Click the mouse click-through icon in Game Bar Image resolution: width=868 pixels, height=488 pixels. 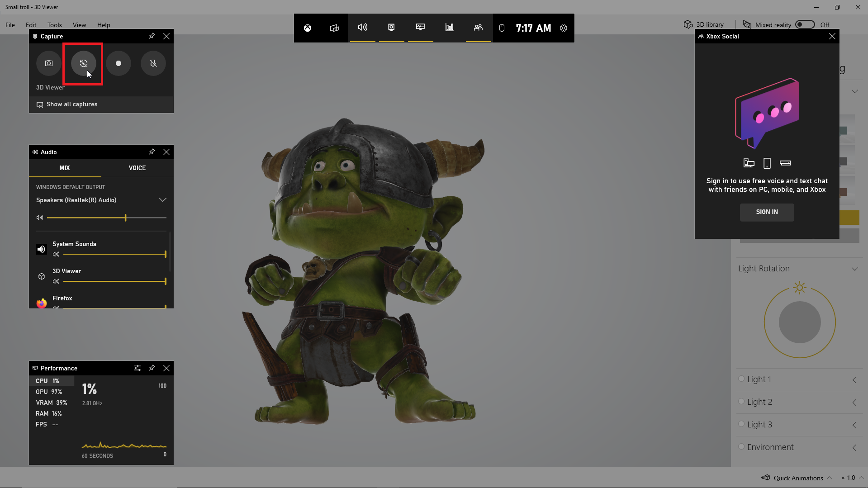click(x=502, y=28)
